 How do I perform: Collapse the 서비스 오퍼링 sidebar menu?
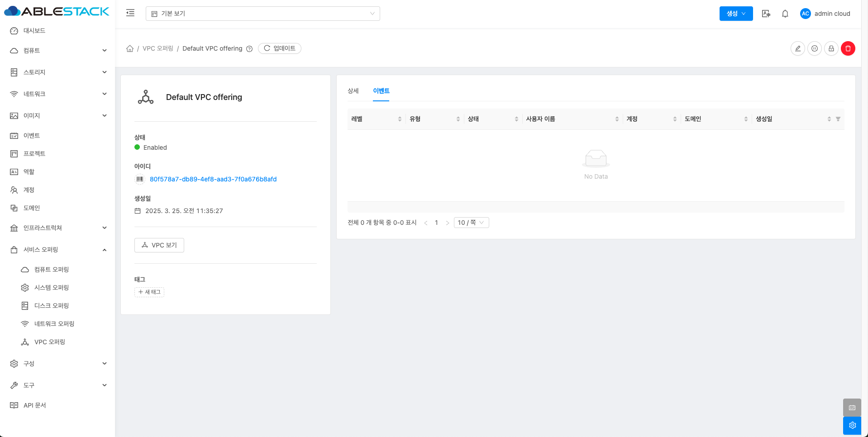coord(58,250)
